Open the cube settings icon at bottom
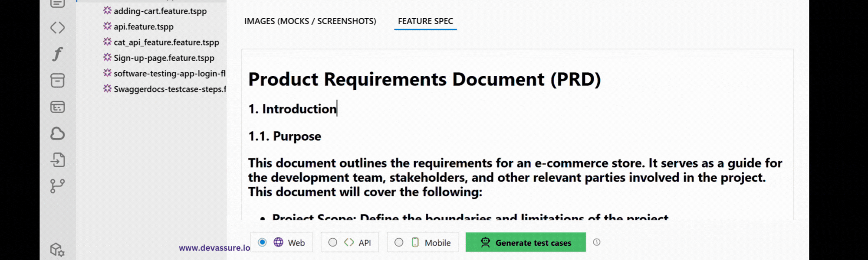Image resolution: width=868 pixels, height=260 pixels. pyautogui.click(x=57, y=250)
